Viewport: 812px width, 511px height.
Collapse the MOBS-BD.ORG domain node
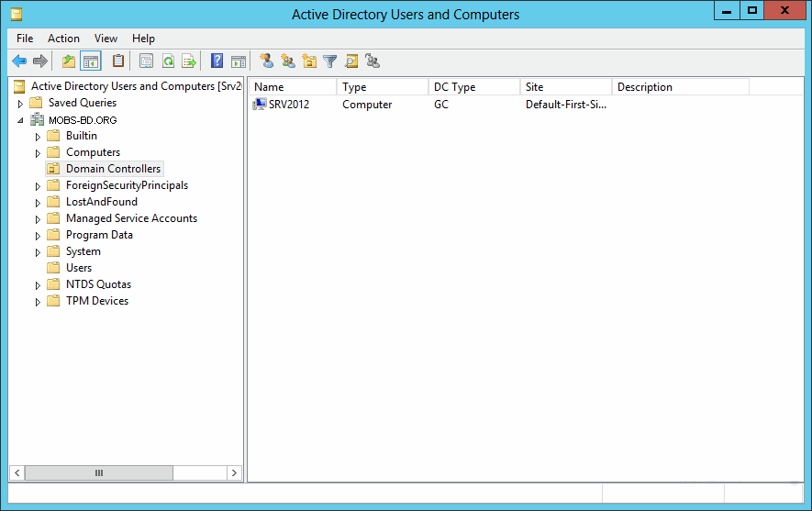tap(21, 120)
